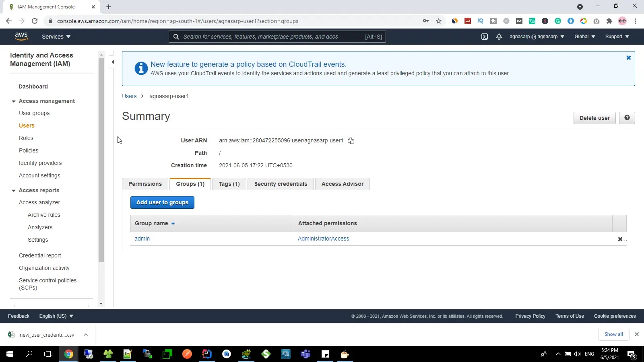
Task: Open User groups in sidebar
Action: 34,113
